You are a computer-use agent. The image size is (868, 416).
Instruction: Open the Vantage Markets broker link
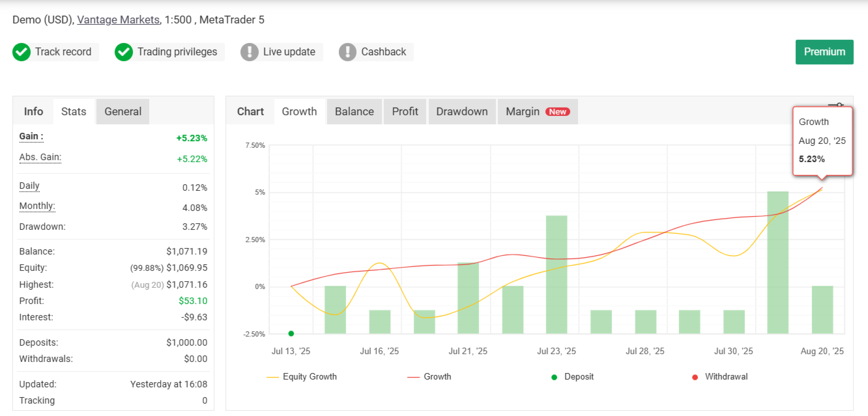tap(118, 20)
